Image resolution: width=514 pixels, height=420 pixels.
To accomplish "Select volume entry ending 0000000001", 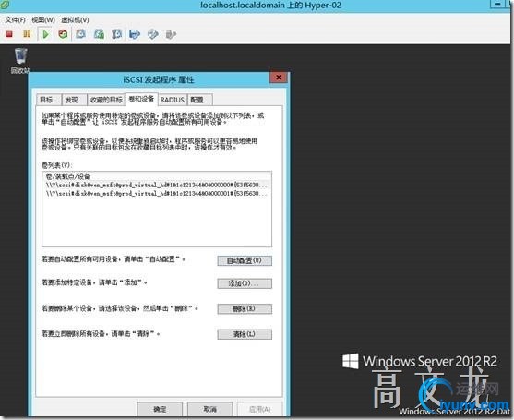I will tap(157, 194).
